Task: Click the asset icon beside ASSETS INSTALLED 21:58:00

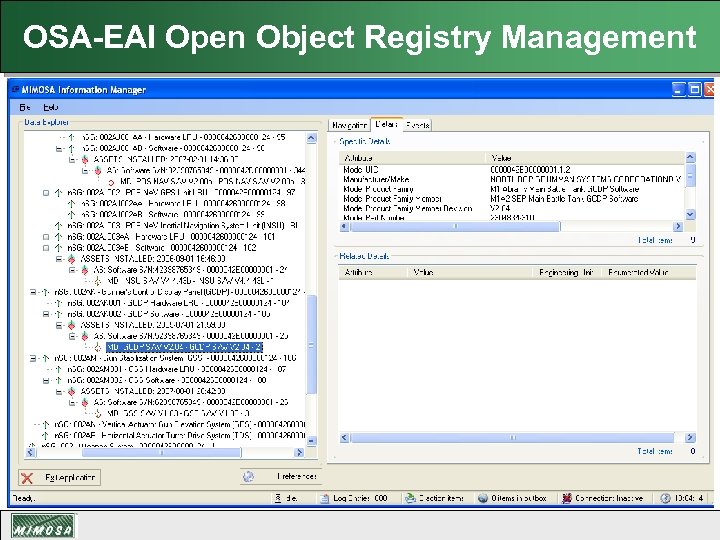Action: pos(72,325)
